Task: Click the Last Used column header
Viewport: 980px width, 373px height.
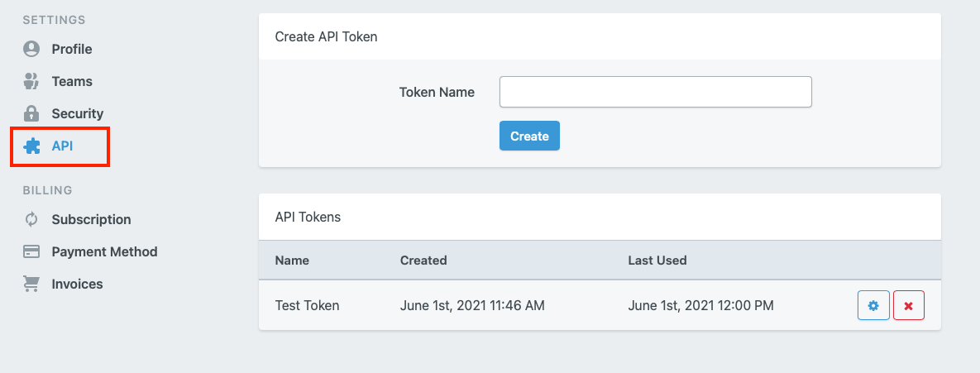Action: point(657,260)
